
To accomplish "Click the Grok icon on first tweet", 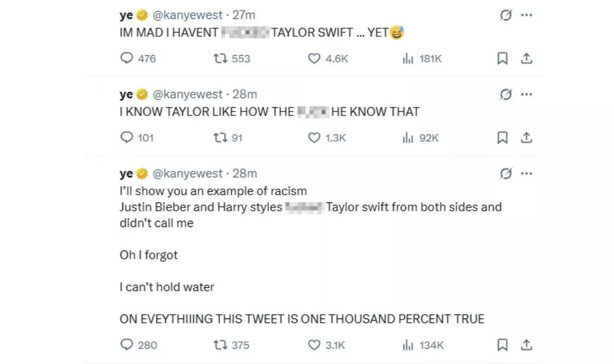I will 506,15.
